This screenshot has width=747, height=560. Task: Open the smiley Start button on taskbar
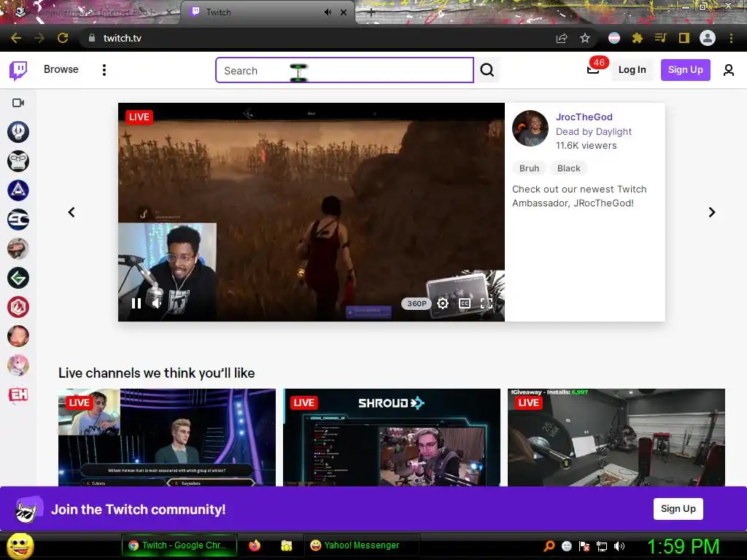(x=20, y=545)
